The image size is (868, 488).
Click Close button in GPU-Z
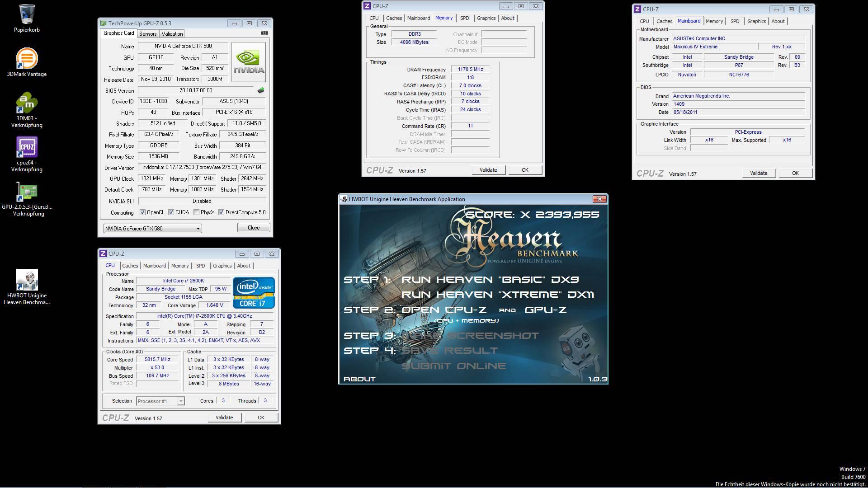click(254, 228)
